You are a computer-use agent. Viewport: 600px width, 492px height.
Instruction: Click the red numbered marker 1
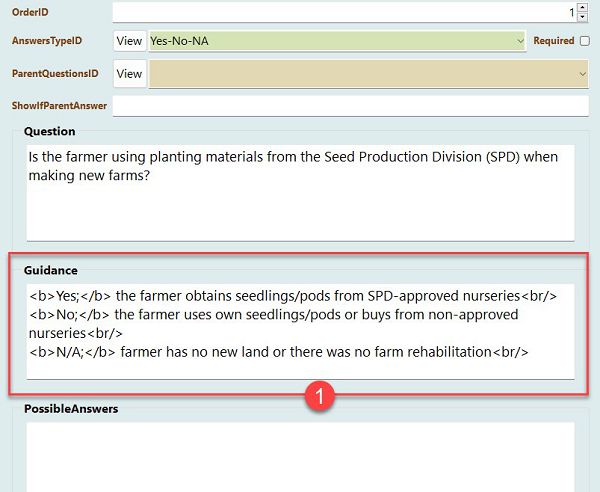tap(320, 396)
